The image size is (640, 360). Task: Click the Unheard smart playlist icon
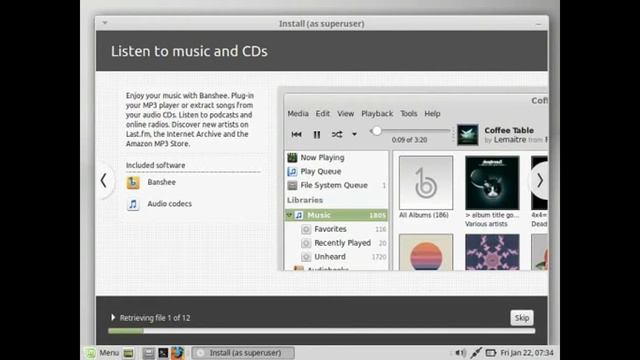[306, 257]
